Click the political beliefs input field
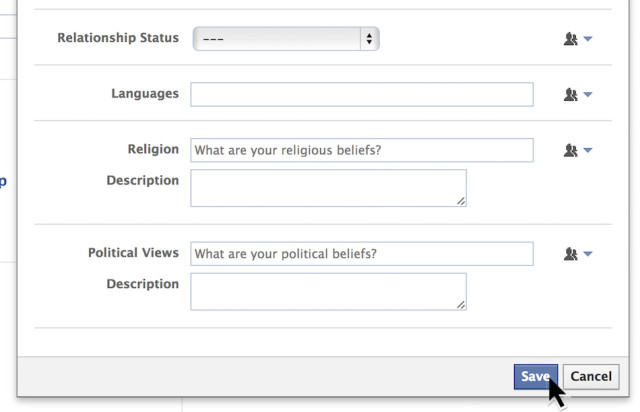 (362, 254)
